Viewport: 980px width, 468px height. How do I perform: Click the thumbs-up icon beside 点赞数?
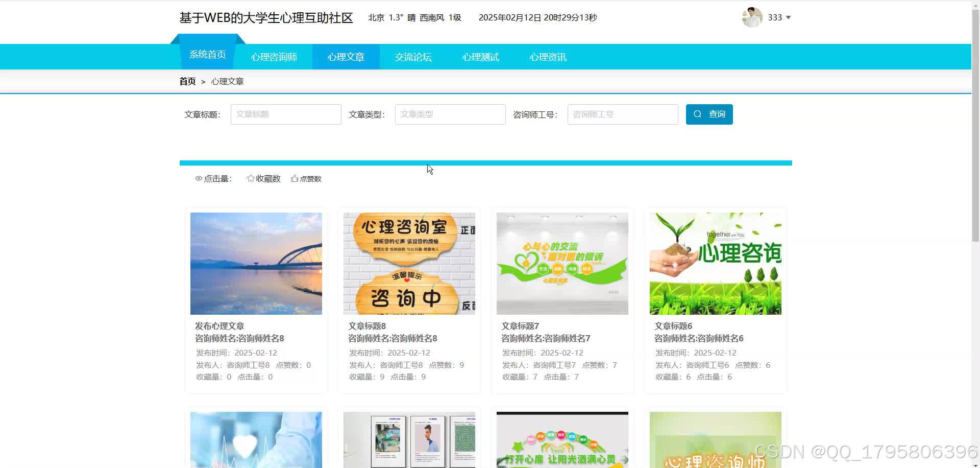point(295,178)
